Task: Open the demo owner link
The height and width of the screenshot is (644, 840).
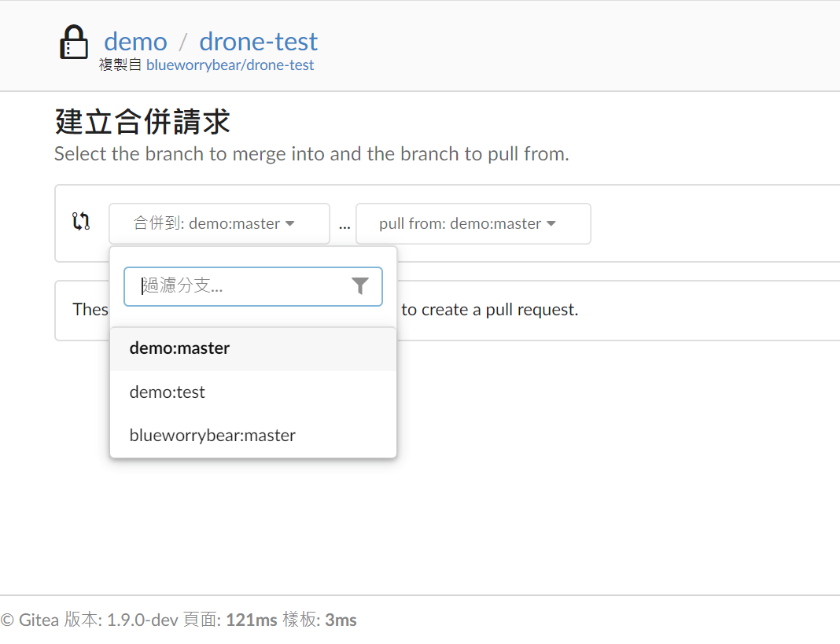Action: [x=135, y=41]
